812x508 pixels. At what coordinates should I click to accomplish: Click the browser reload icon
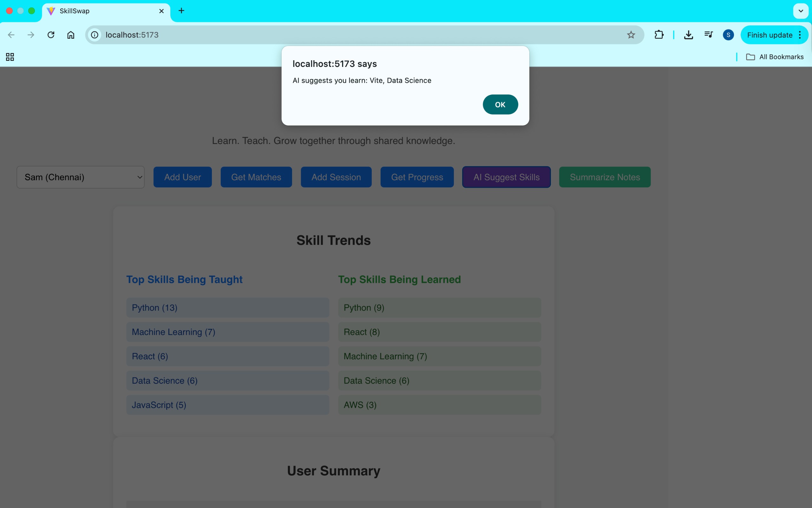tap(51, 35)
